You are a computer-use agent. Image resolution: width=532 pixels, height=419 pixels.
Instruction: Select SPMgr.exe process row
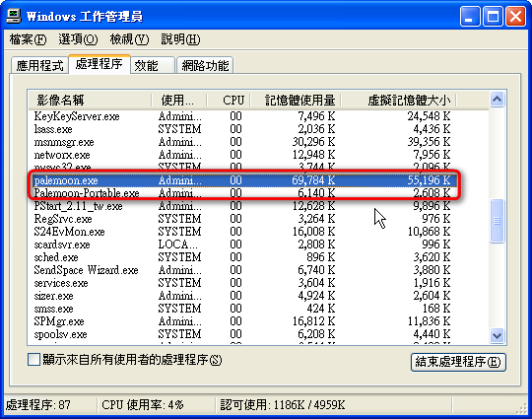[242, 321]
